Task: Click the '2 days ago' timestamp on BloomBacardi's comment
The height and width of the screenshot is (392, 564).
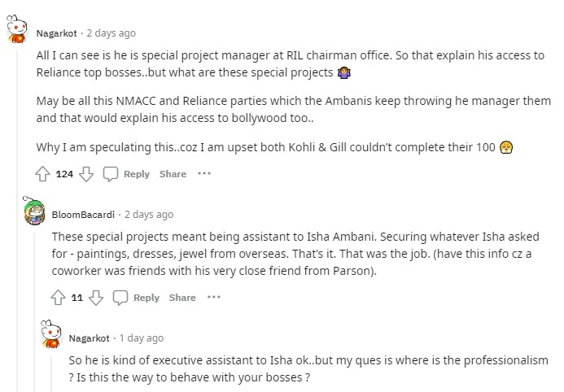Action: point(148,215)
